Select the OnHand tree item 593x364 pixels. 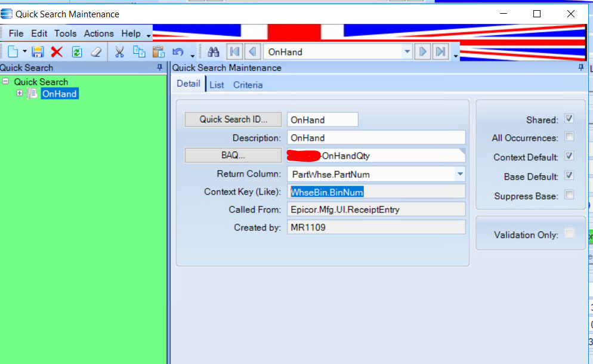tap(60, 94)
